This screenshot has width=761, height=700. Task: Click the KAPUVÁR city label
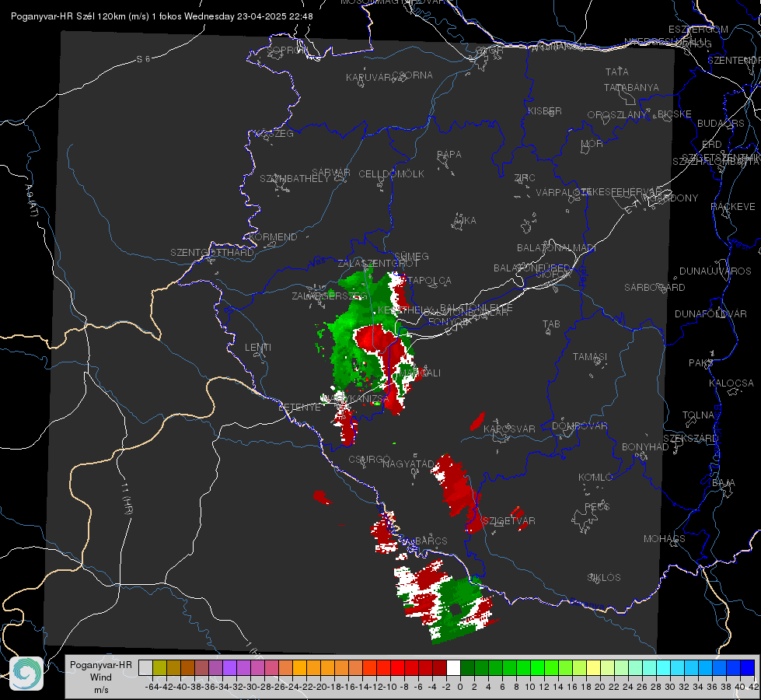[369, 78]
